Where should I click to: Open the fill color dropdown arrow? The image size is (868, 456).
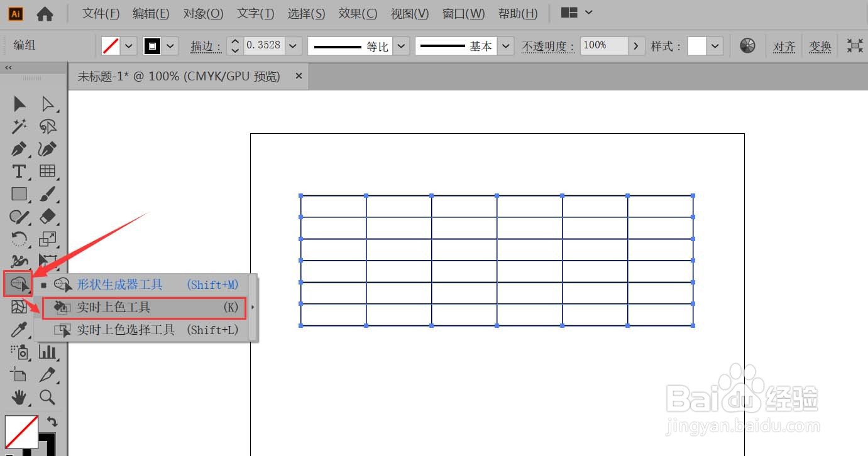coord(129,46)
